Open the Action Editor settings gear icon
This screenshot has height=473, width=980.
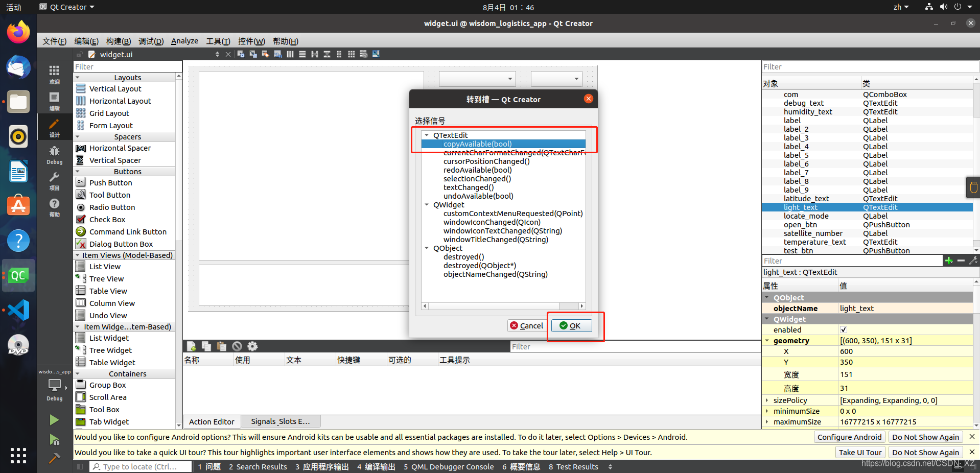[252, 346]
